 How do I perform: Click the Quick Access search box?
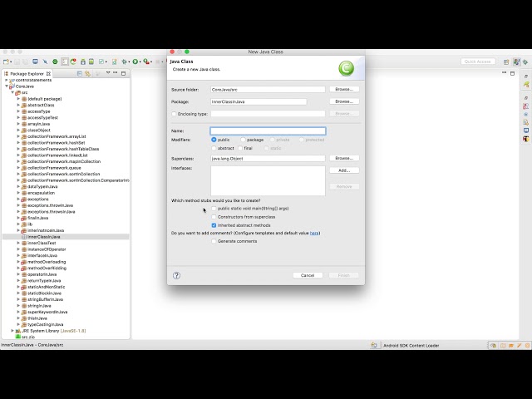[x=478, y=62]
